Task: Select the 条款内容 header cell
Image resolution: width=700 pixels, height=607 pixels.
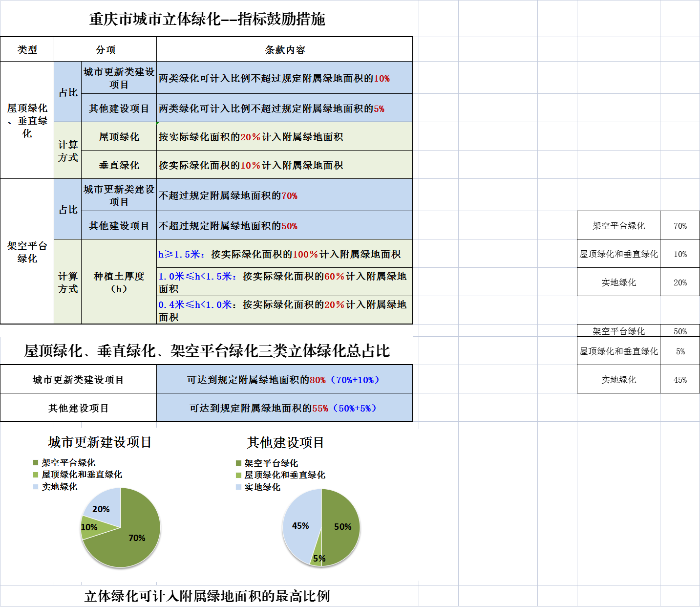Action: coord(284,49)
